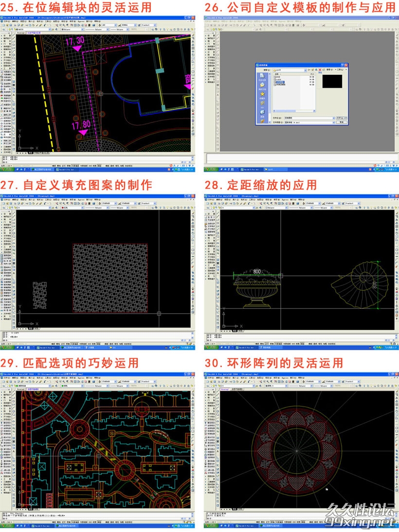The height and width of the screenshot is (532, 399).
Task: Toggle DYN in screenshot 25 status bar
Action: point(90,165)
